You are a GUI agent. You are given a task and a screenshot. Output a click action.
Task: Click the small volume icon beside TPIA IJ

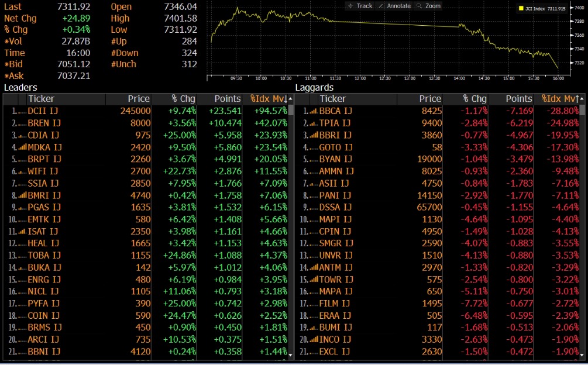[x=314, y=123]
